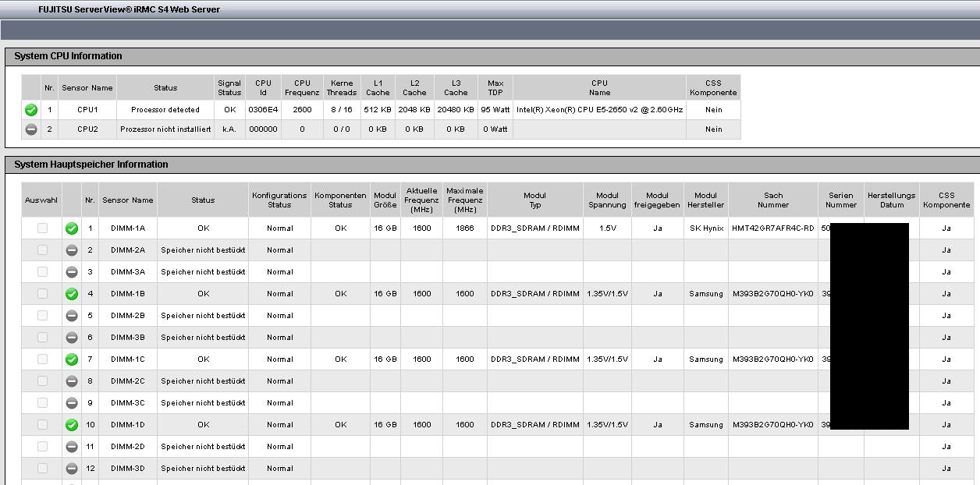The image size is (980, 485).
Task: Click the HMT42GR7AFR4C-RD part number
Action: [x=773, y=228]
